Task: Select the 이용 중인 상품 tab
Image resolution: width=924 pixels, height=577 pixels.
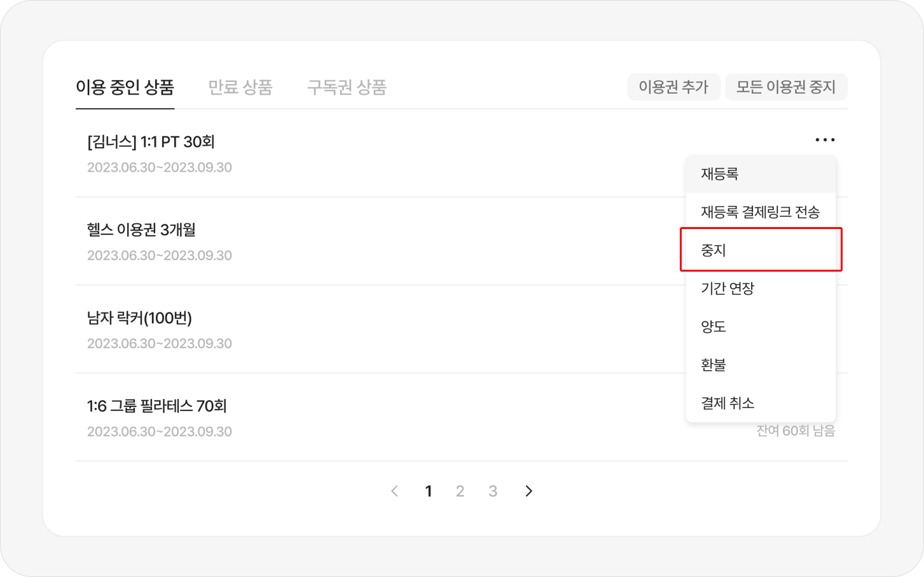Action: coord(125,87)
